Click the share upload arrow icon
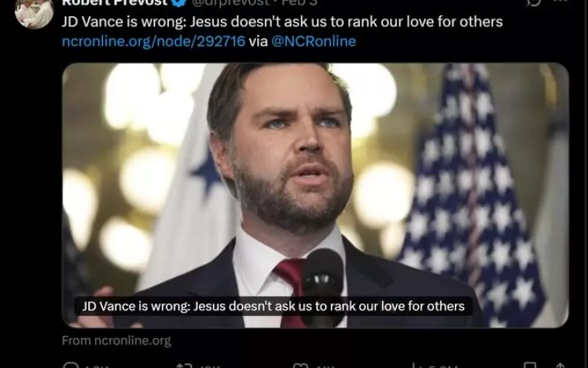This screenshot has height=368, width=588. point(560,365)
